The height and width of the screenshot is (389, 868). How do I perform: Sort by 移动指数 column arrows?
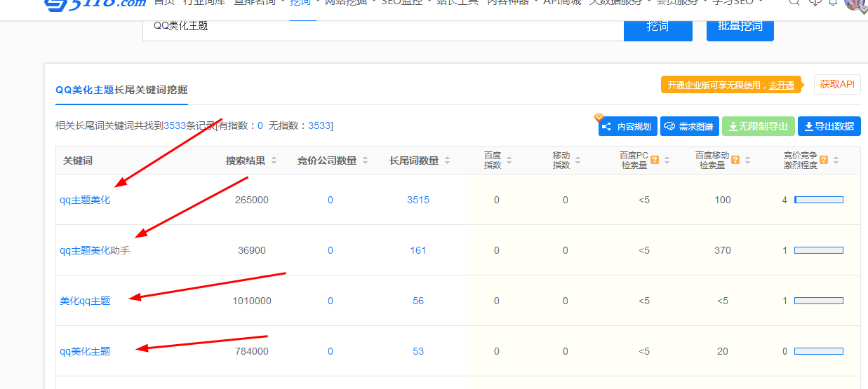pyautogui.click(x=577, y=161)
